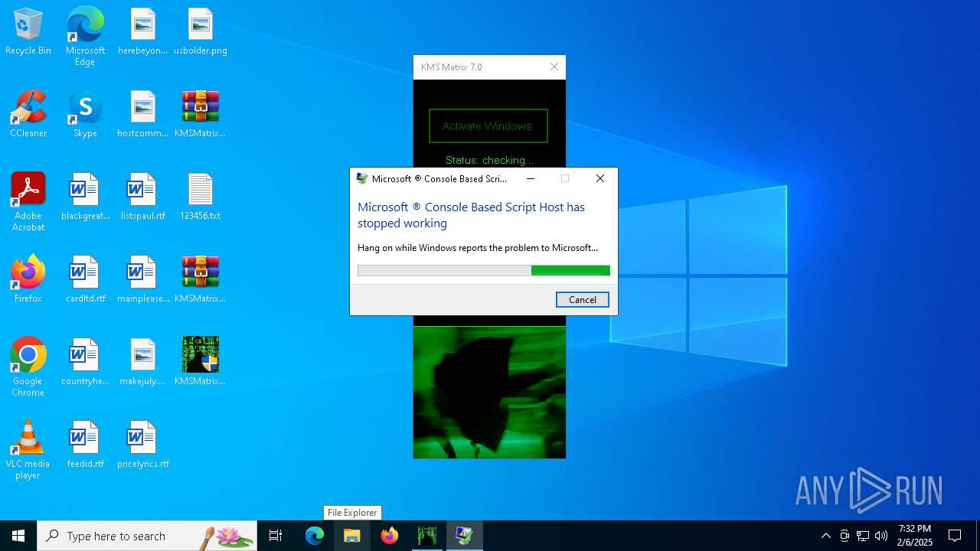This screenshot has width=980, height=551.
Task: Open VLC media player desktop shortcut
Action: [28, 450]
